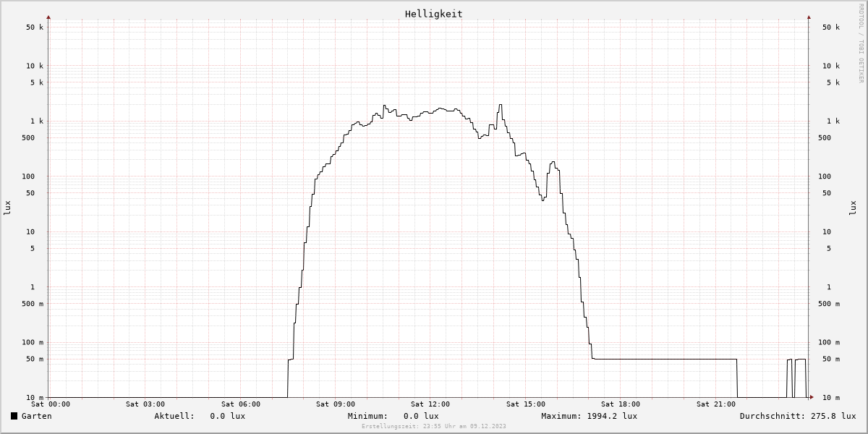
Task: Click the 'Sat 15:00' time axis label
Action: [526, 404]
